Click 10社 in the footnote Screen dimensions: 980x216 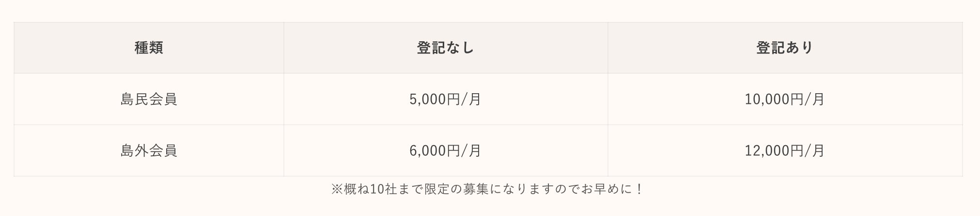coord(383,189)
